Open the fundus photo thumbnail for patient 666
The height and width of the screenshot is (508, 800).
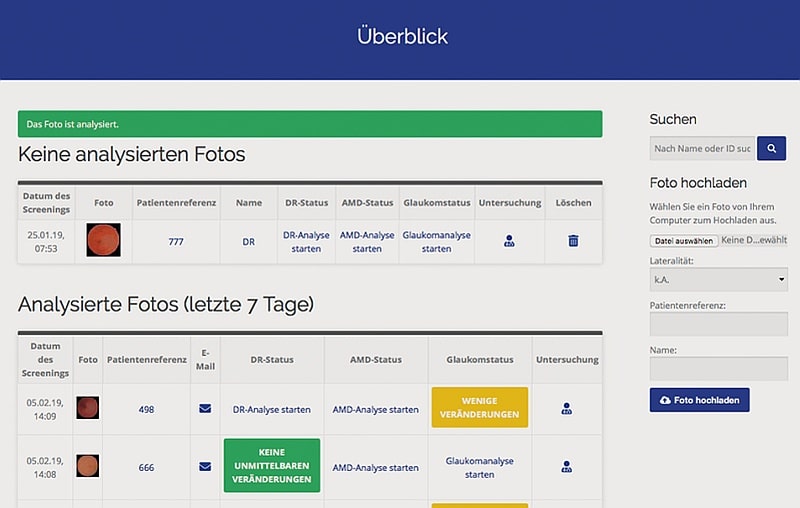click(88, 466)
